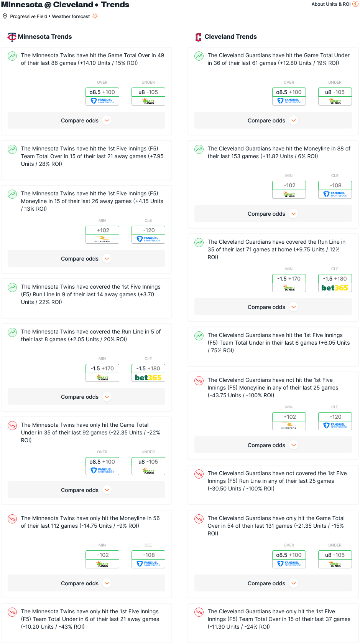Image resolution: width=360 pixels, height=644 pixels.
Task: Select FanDuel o8.5 +100 over in first Minnesota trend
Action: click(102, 96)
